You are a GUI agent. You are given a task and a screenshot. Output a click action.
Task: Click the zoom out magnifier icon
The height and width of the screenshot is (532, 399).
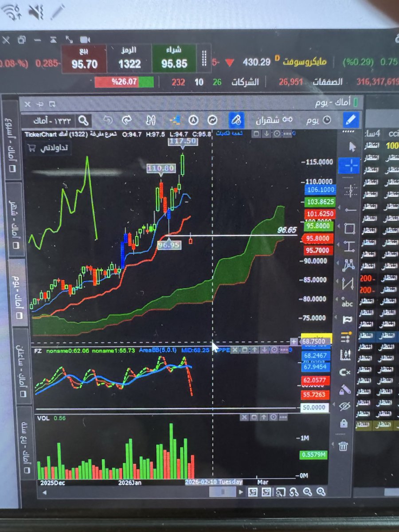307,492
